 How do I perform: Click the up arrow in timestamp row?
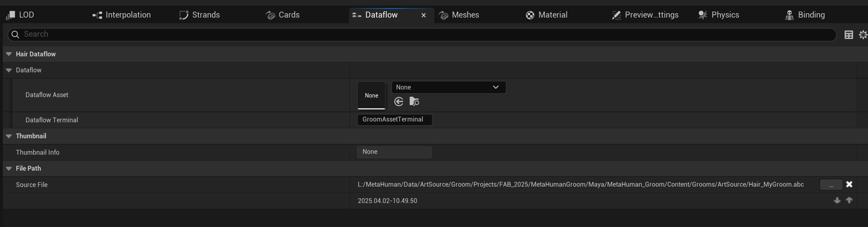coord(849,200)
